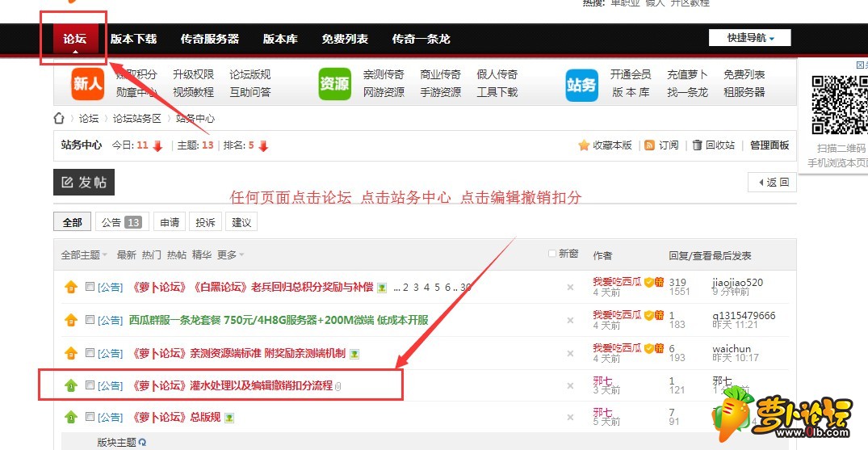Switch to the 建议 tab
Image resolution: width=868 pixels, height=450 pixels.
coord(241,222)
